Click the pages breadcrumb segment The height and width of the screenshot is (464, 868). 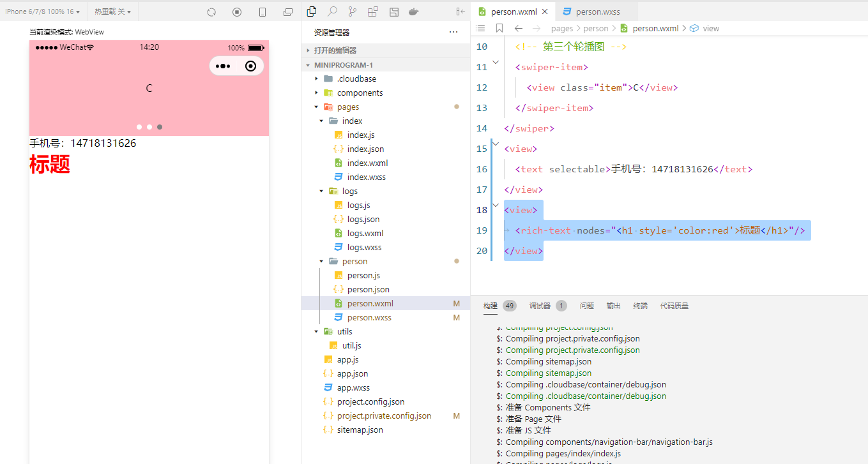click(562, 28)
